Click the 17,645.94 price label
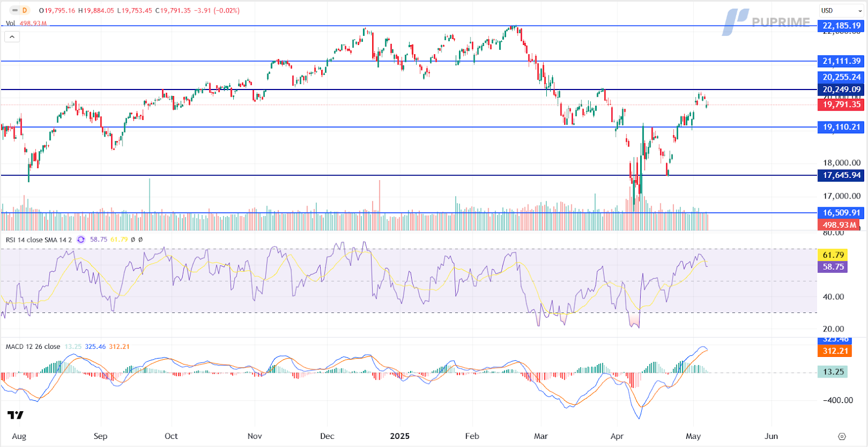This screenshot has width=868, height=447. pyautogui.click(x=841, y=175)
